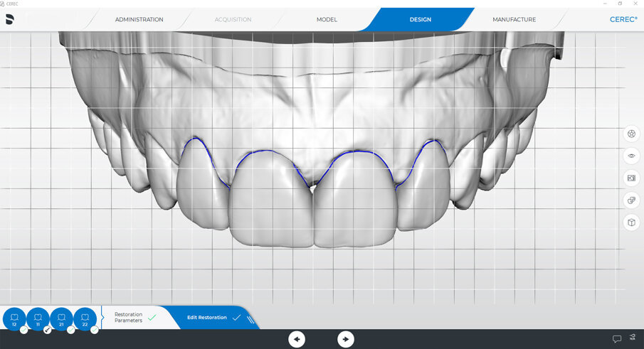This screenshot has height=349, width=644.
Task: Click the 3D model of tooth 12
Action: [x=201, y=185]
